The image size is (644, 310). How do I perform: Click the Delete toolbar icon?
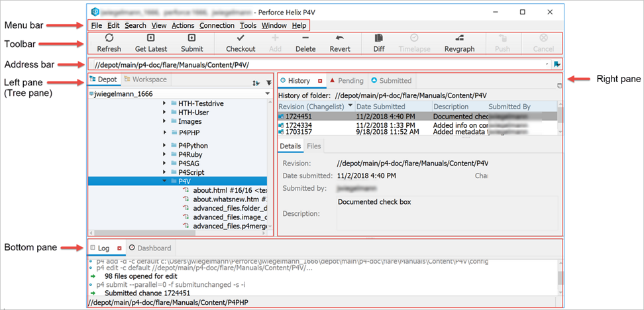click(x=305, y=38)
